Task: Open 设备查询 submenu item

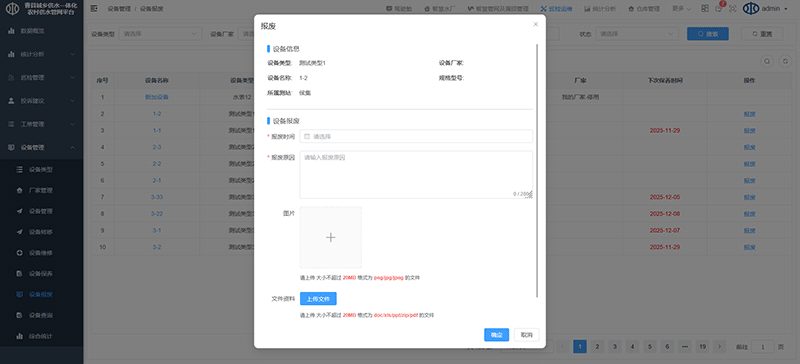Action: [x=41, y=316]
